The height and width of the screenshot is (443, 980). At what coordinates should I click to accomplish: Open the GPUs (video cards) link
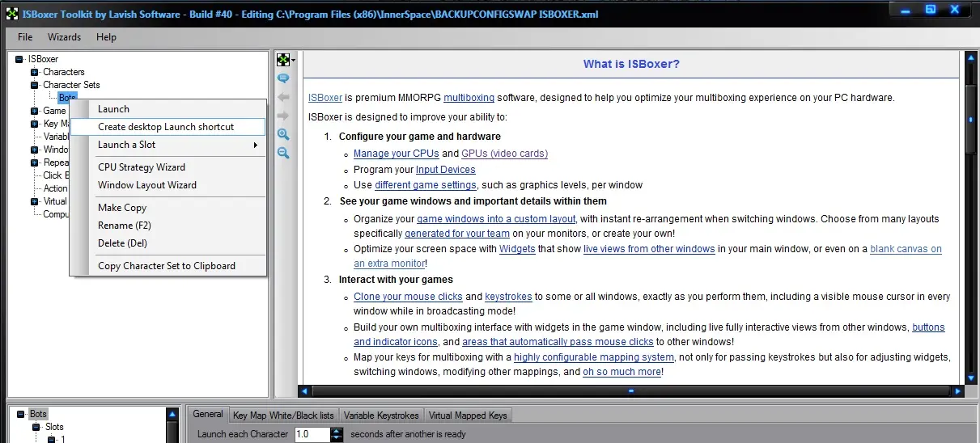coord(504,154)
